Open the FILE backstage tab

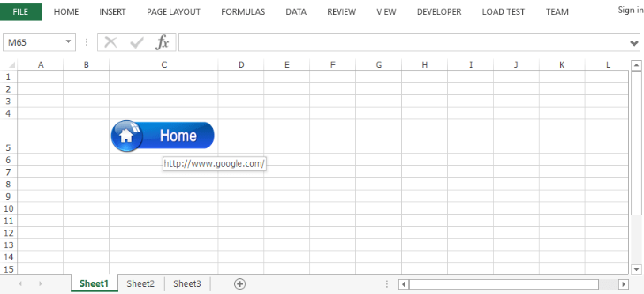pos(21,12)
